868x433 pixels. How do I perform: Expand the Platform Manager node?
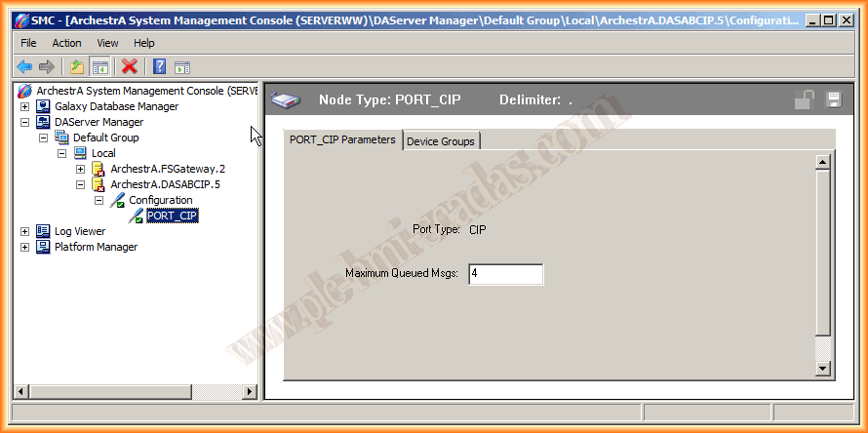[x=24, y=247]
